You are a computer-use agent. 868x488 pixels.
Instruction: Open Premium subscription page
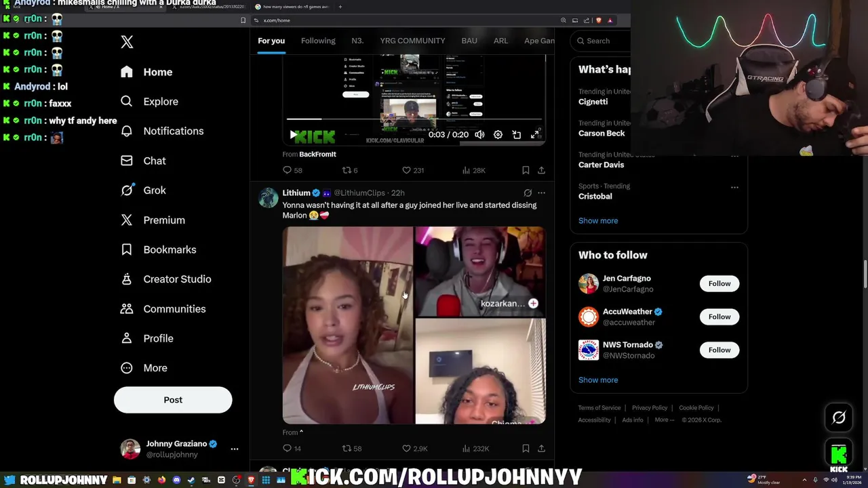[x=153, y=220]
